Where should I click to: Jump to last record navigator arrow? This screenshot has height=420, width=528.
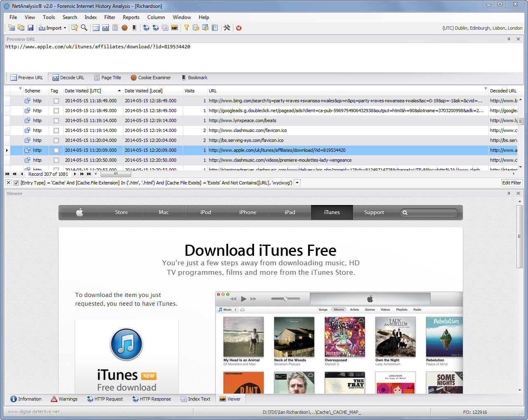[89, 174]
